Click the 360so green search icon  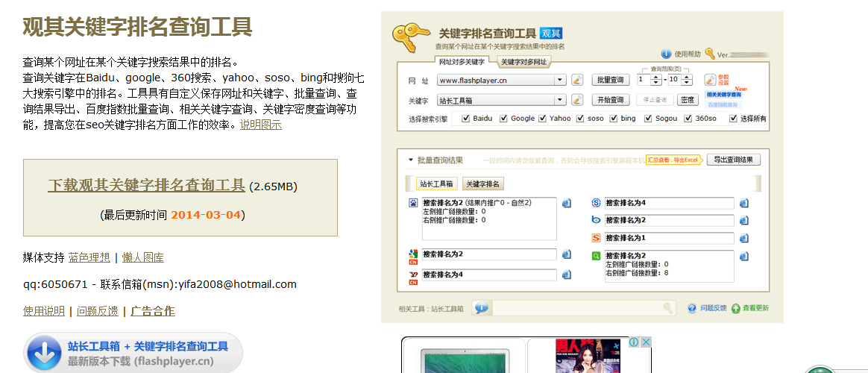[x=597, y=256]
